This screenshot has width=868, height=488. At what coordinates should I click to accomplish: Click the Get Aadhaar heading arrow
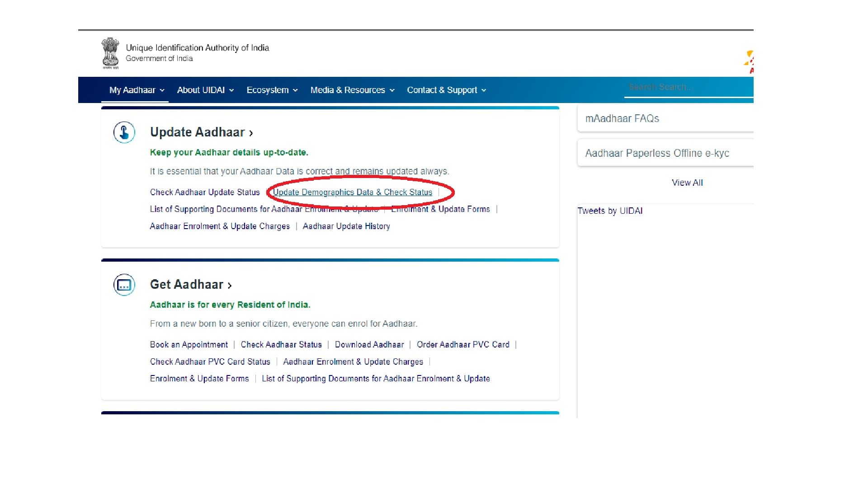pyautogui.click(x=230, y=286)
